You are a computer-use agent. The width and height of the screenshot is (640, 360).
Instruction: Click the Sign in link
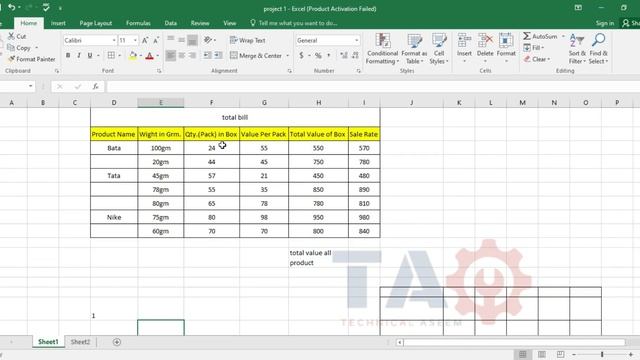coord(604,23)
